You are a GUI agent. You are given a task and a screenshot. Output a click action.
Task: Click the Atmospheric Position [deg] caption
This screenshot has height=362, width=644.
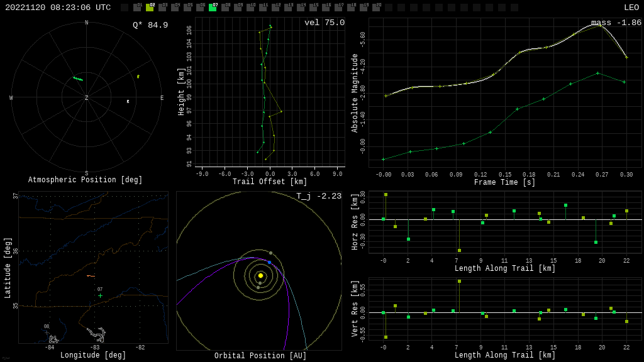click(x=85, y=180)
